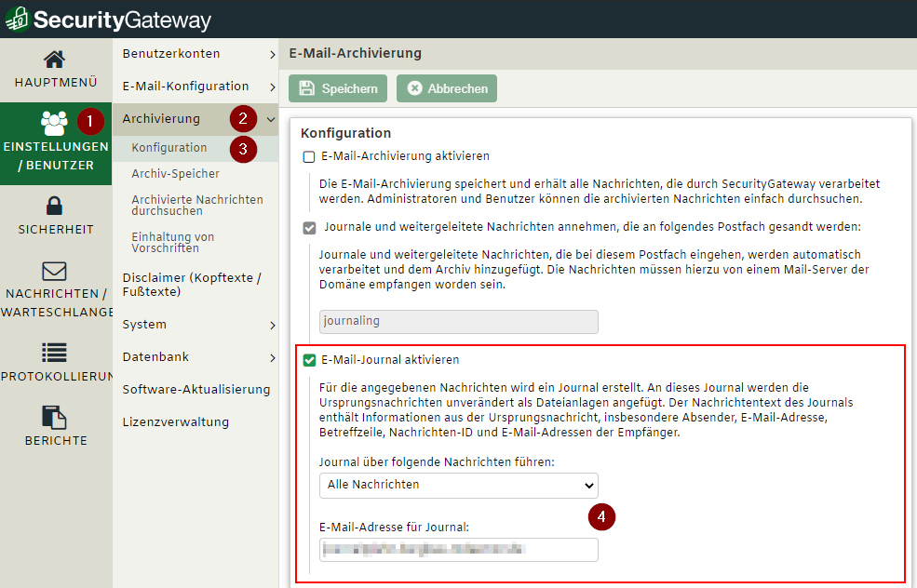917x588 pixels.
Task: Select the Einstellungen / Benutzer users icon
Action: (x=54, y=122)
